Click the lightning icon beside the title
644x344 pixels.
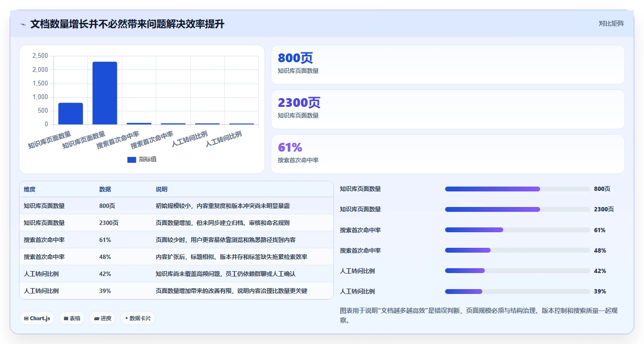coord(23,24)
